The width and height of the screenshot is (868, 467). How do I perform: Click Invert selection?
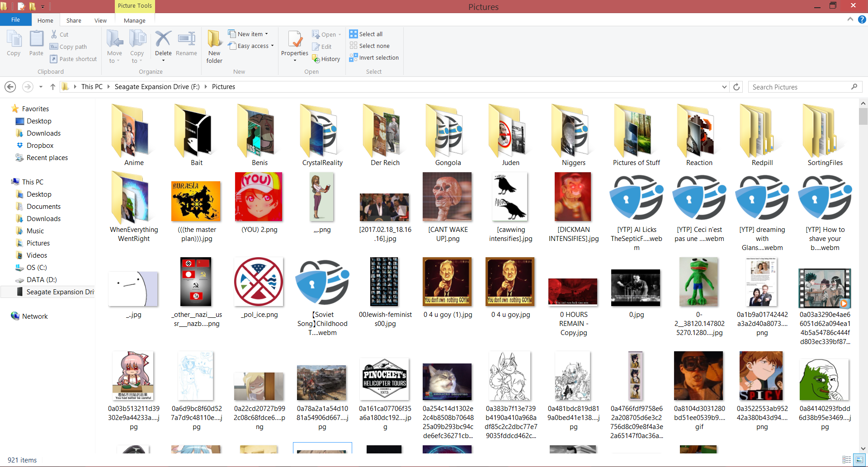pyautogui.click(x=374, y=57)
